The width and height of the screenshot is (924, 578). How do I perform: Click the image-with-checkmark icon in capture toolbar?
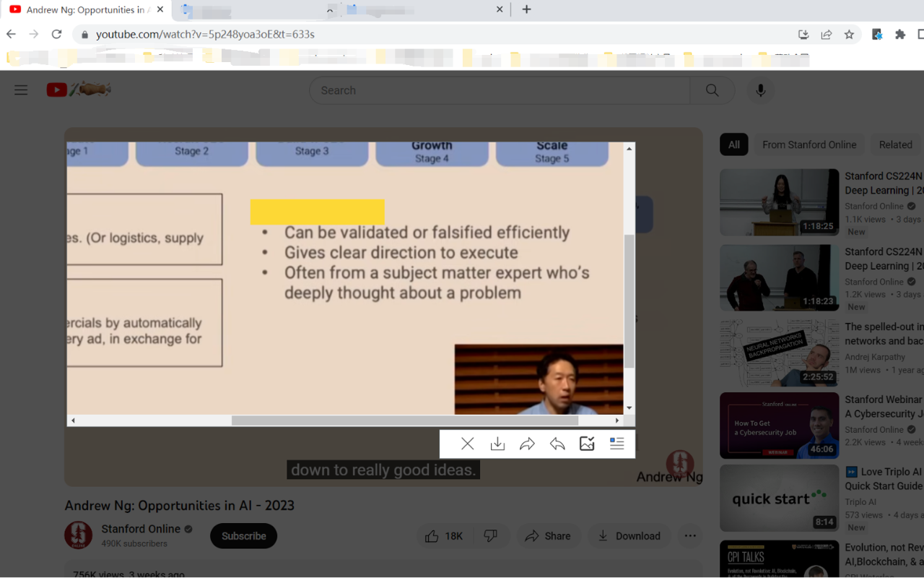pos(587,444)
